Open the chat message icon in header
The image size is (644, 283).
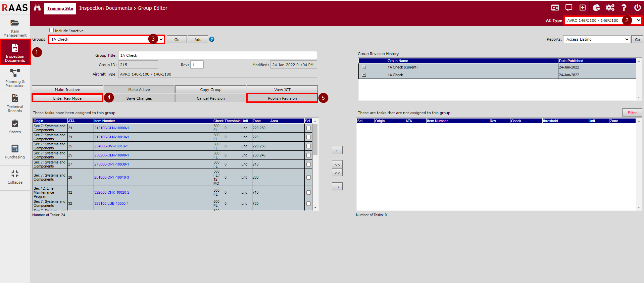[x=568, y=8]
